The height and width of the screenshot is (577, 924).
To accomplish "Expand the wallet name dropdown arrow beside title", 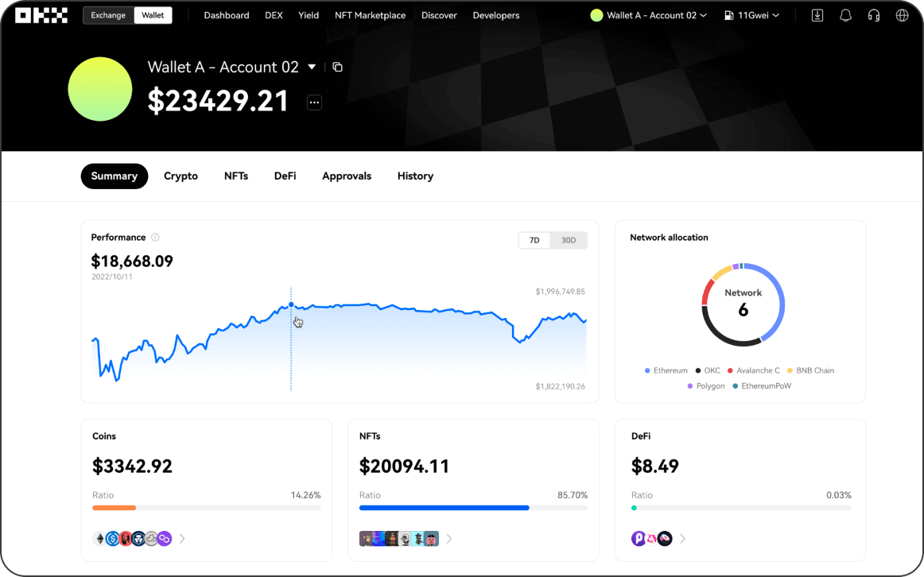I will point(312,68).
